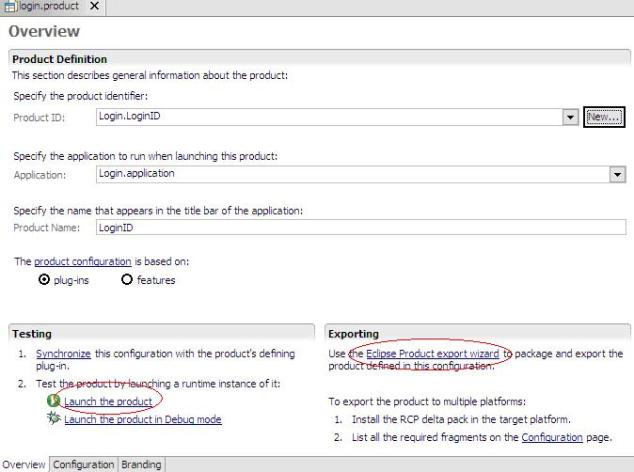Click the green Launch the product icon
Viewport: 634px width, 472px height.
[53, 401]
